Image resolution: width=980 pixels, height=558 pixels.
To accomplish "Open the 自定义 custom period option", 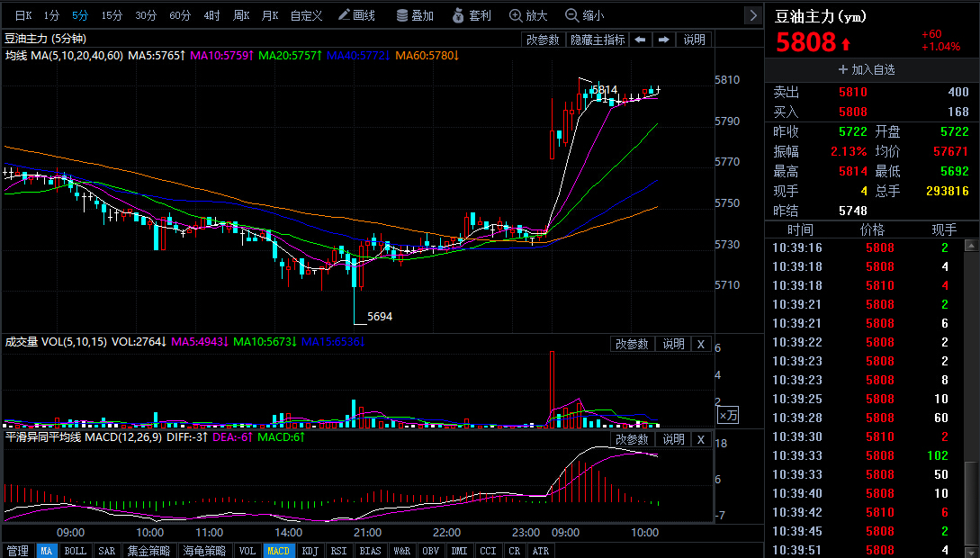I will [x=306, y=15].
